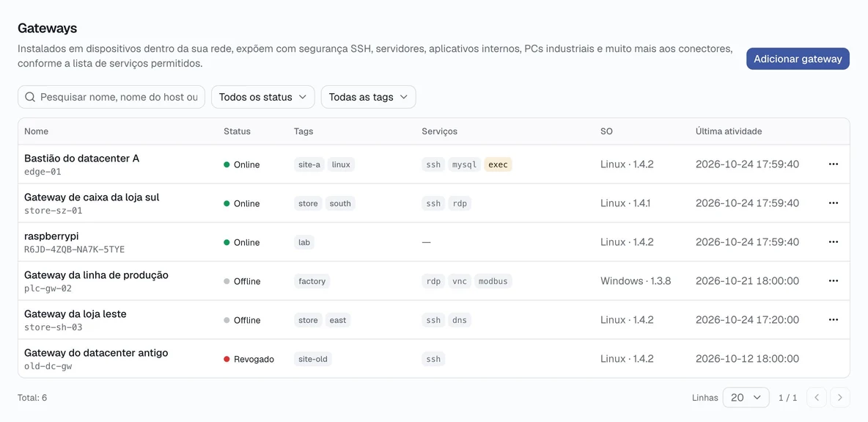Click the store-sz-01 hostname
Screen dimensions: 868x422
tap(53, 211)
